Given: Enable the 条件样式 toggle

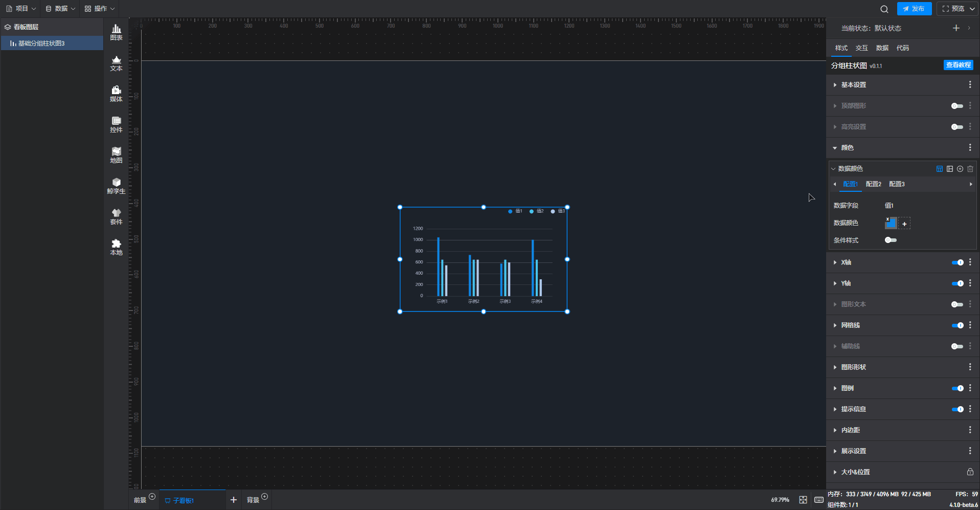Looking at the screenshot, I should [x=891, y=240].
